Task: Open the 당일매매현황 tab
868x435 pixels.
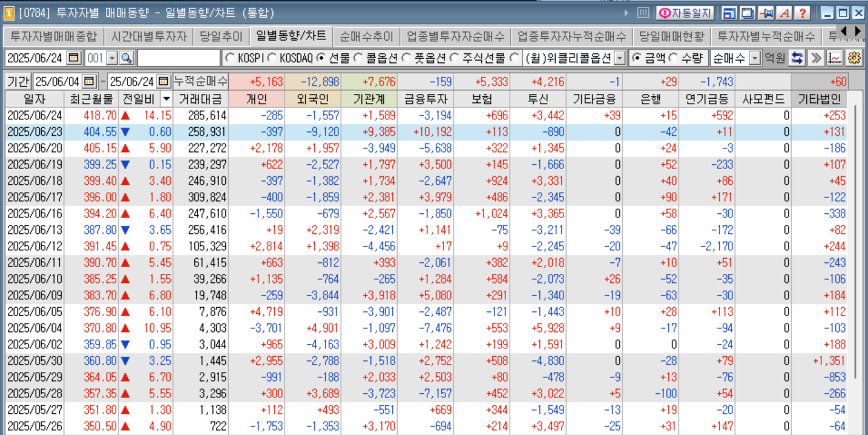Action: (x=672, y=36)
